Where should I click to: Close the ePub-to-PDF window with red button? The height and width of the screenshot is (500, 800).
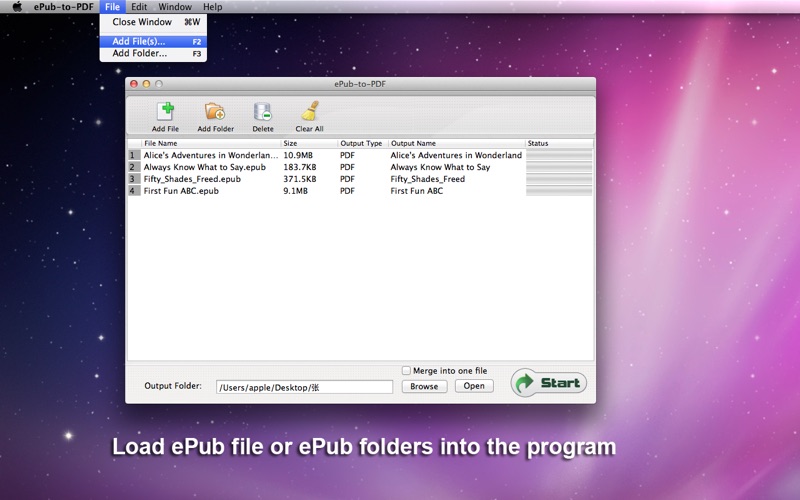click(134, 84)
